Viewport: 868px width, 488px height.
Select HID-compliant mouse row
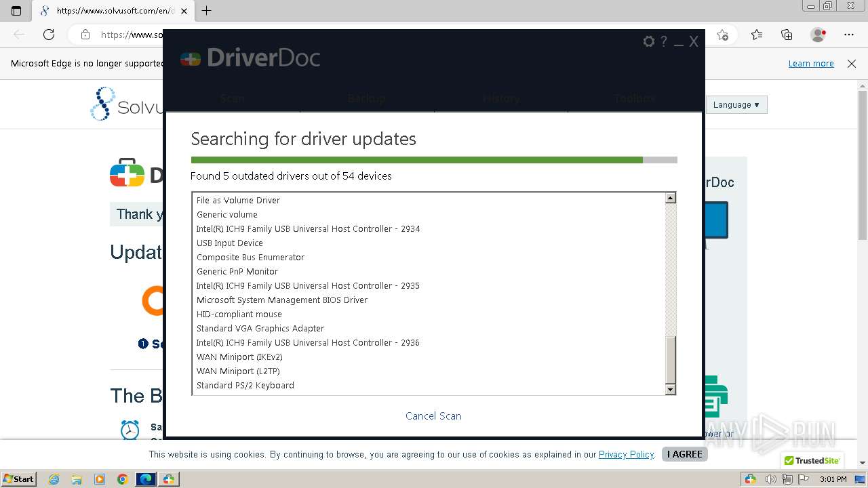[x=428, y=314]
